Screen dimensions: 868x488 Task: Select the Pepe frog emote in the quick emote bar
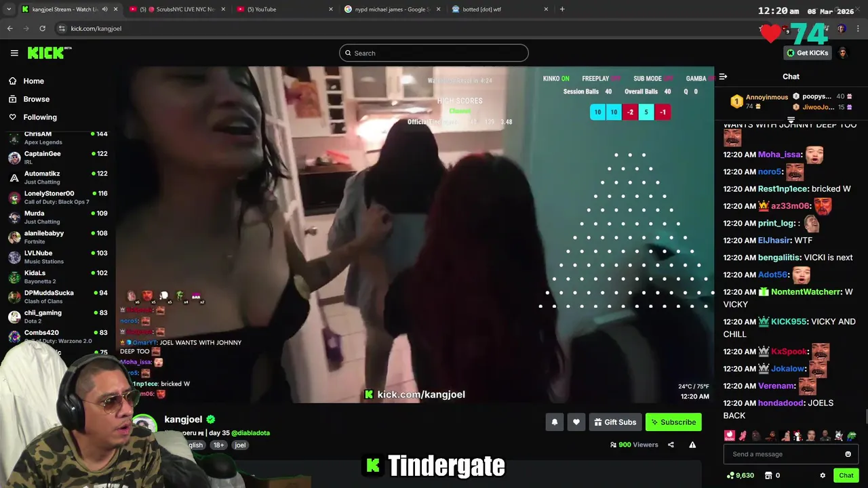point(852,436)
